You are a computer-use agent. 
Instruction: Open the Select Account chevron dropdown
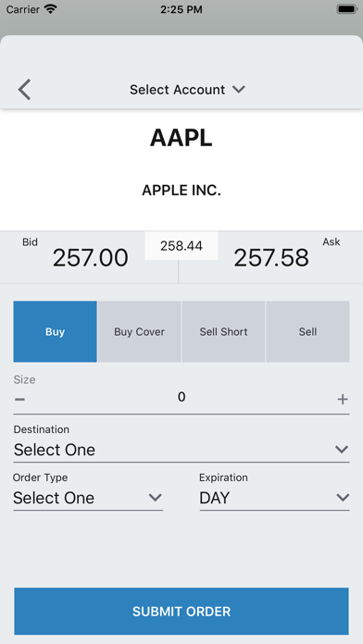(x=238, y=89)
